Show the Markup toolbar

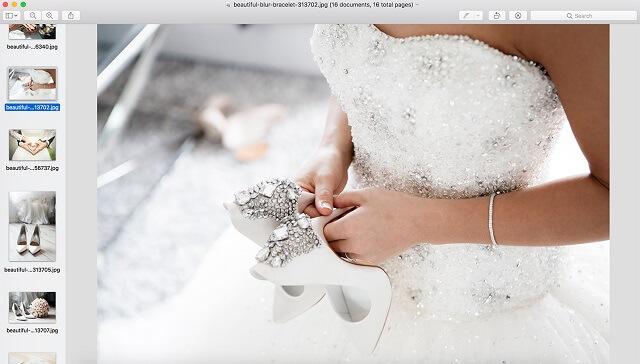pos(518,16)
